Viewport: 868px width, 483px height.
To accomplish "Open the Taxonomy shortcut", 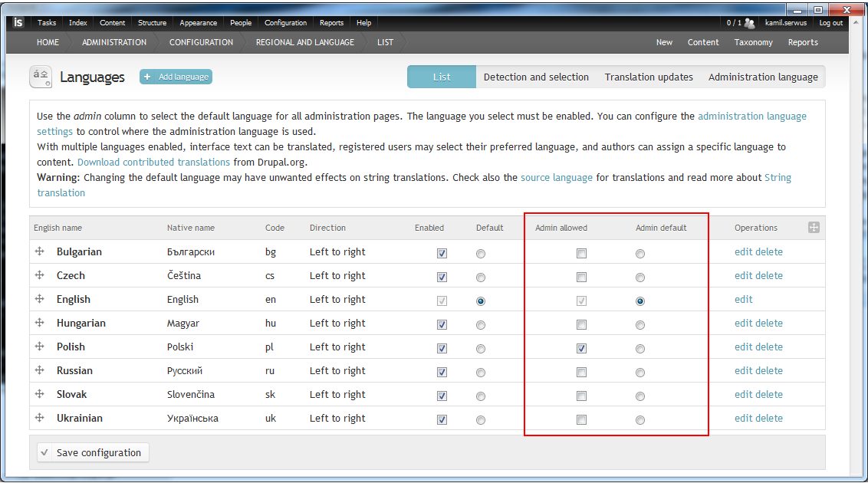I will [x=754, y=42].
